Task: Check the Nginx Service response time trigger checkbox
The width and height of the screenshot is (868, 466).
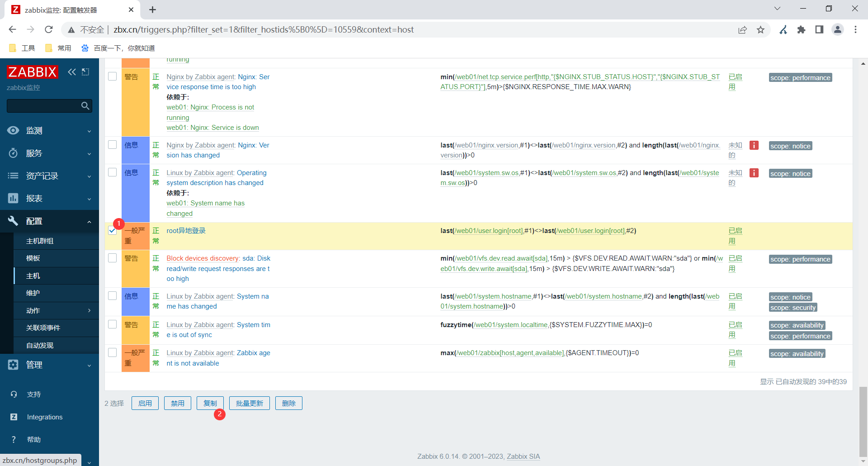Action: click(113, 76)
